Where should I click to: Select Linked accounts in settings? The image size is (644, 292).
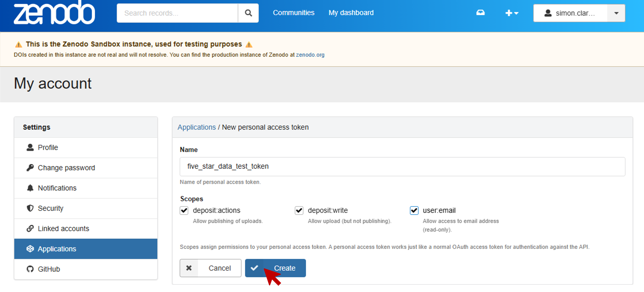tap(86, 228)
